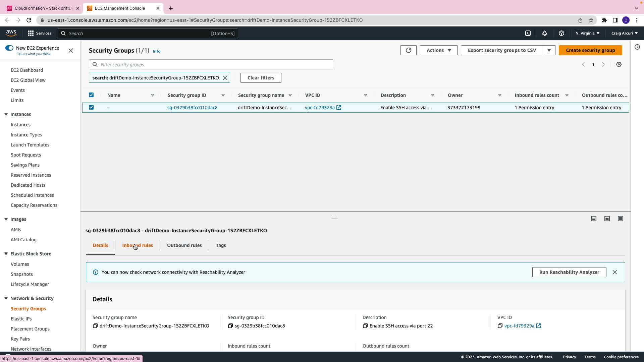Open AWS CloudShell icon in top bar
644x362 pixels.
point(528,33)
